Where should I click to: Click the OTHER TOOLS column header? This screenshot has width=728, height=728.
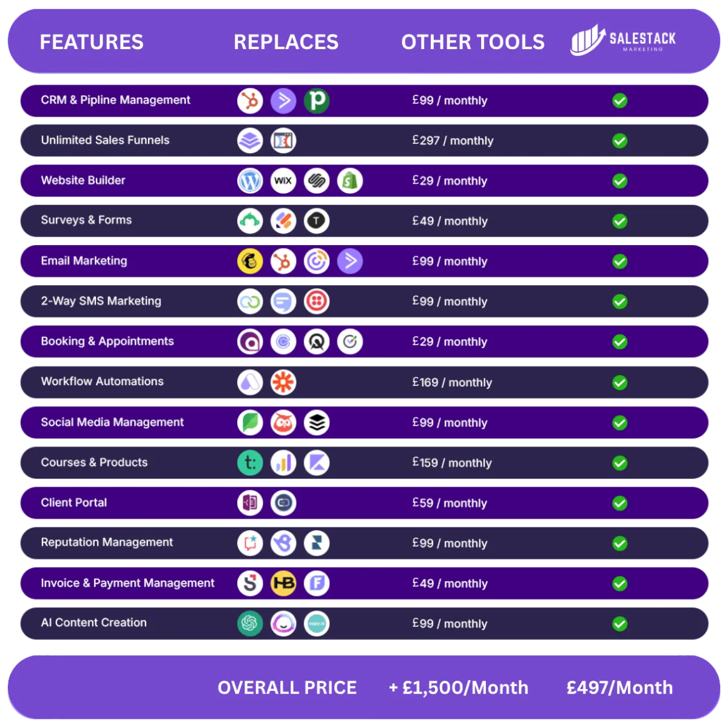(473, 42)
